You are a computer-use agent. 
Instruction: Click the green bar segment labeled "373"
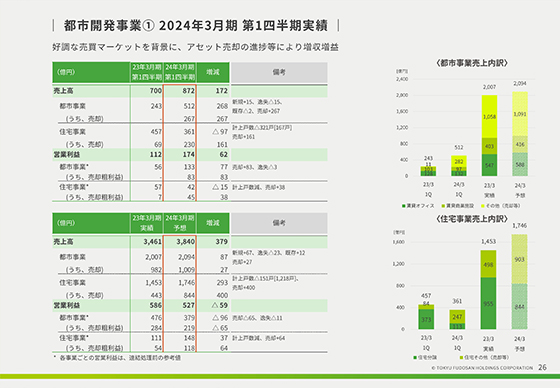[x=426, y=319]
